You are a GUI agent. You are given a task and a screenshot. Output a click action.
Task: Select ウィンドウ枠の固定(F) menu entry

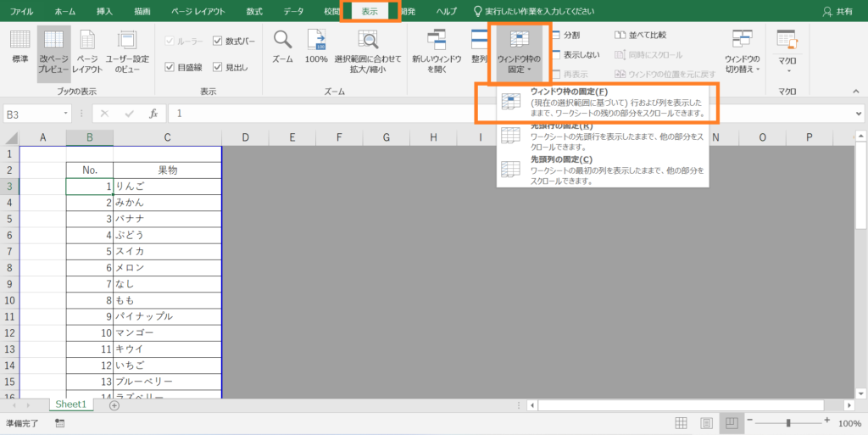tap(603, 103)
